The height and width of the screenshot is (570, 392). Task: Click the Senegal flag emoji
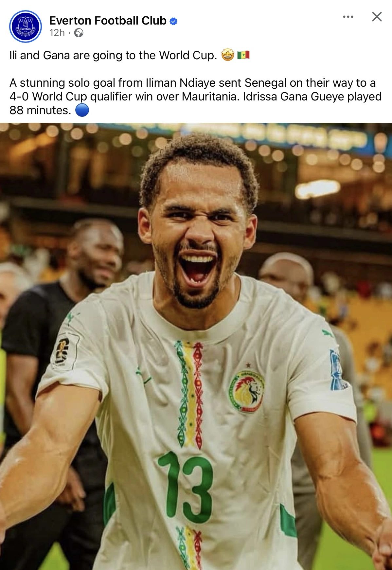(x=243, y=55)
